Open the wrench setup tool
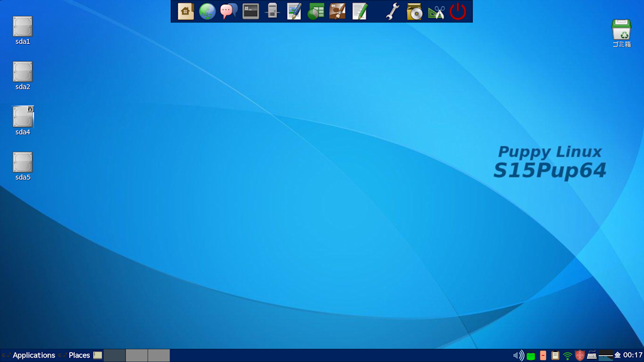 point(393,11)
